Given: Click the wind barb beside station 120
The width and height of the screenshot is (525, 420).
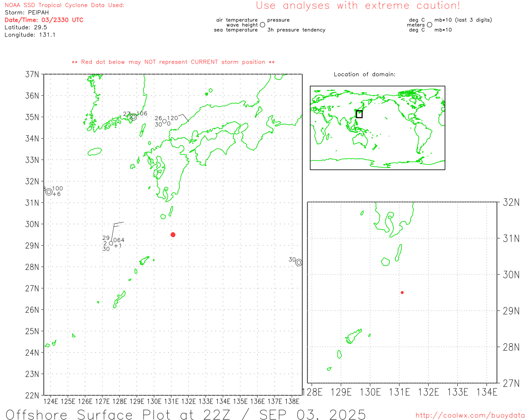Looking at the screenshot, I should 184,118.
